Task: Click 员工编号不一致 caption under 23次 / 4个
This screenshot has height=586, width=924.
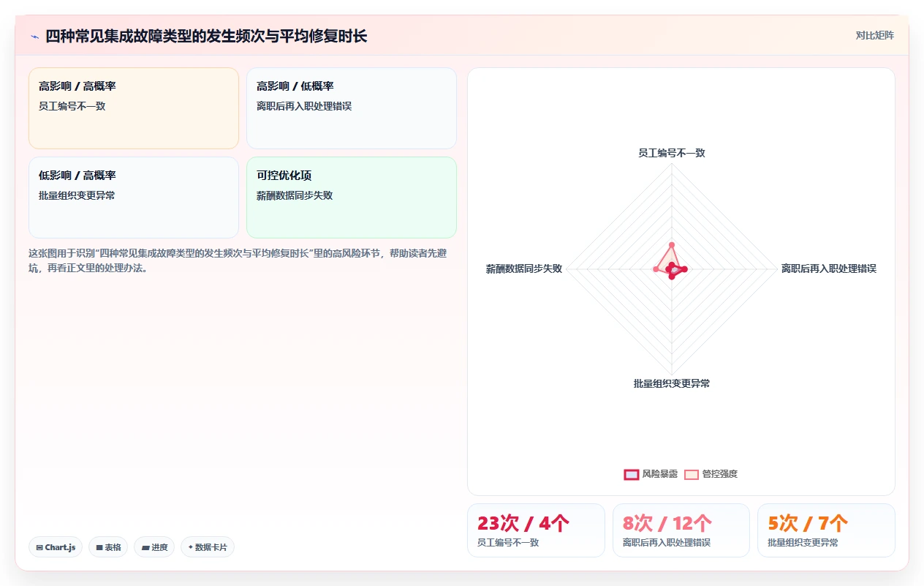Action: (508, 543)
